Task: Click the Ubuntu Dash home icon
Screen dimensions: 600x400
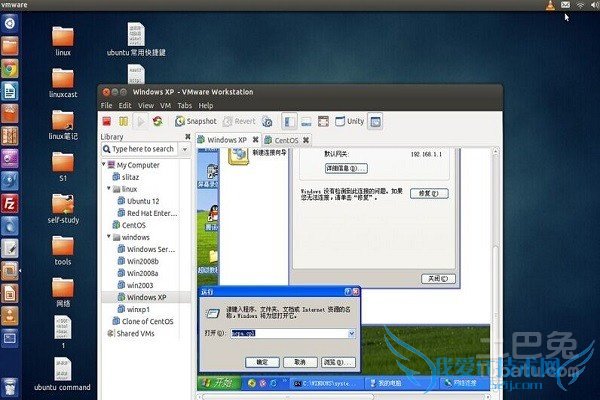Action: pos(10,23)
